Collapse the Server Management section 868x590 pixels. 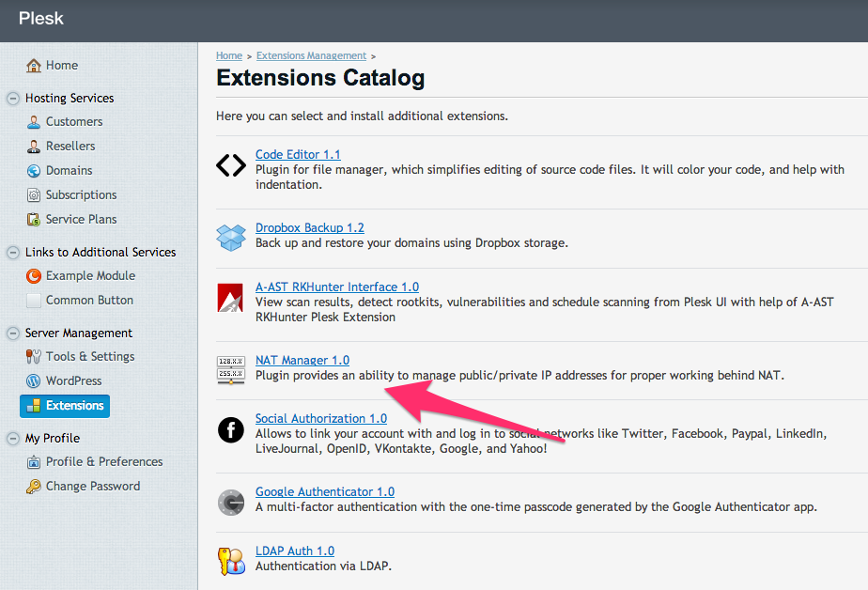pyautogui.click(x=13, y=334)
